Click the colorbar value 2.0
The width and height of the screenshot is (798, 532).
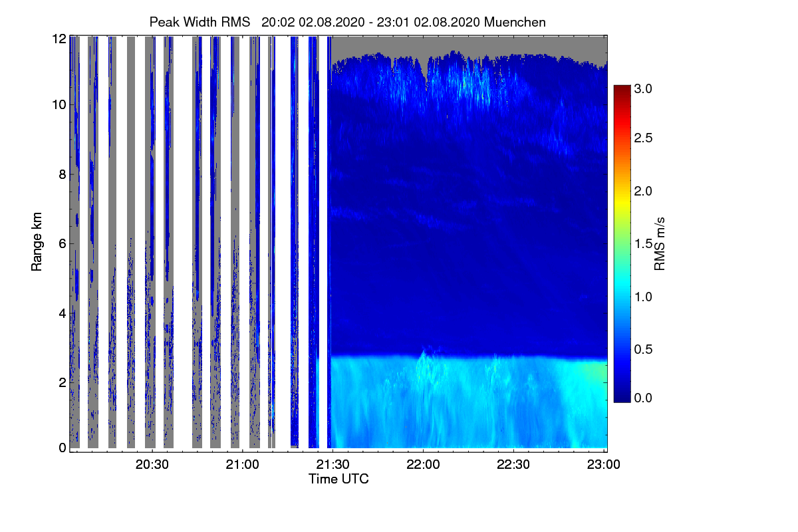pyautogui.click(x=643, y=191)
